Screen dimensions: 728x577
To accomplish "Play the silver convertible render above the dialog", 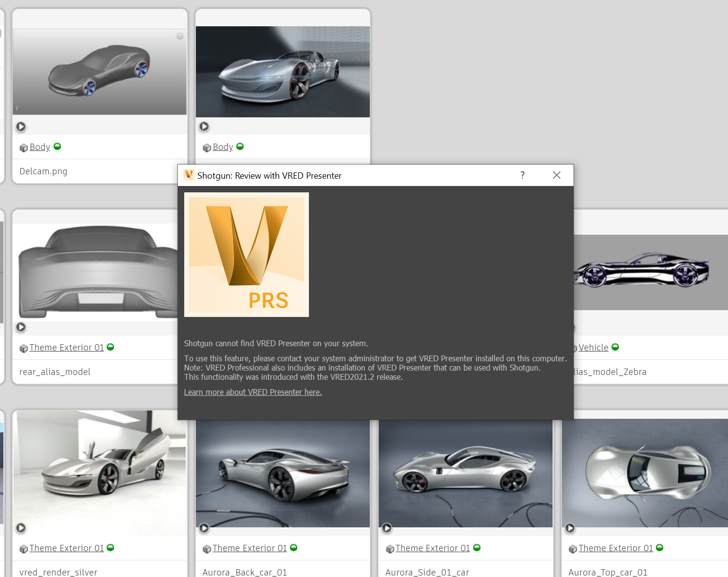I will tap(204, 127).
